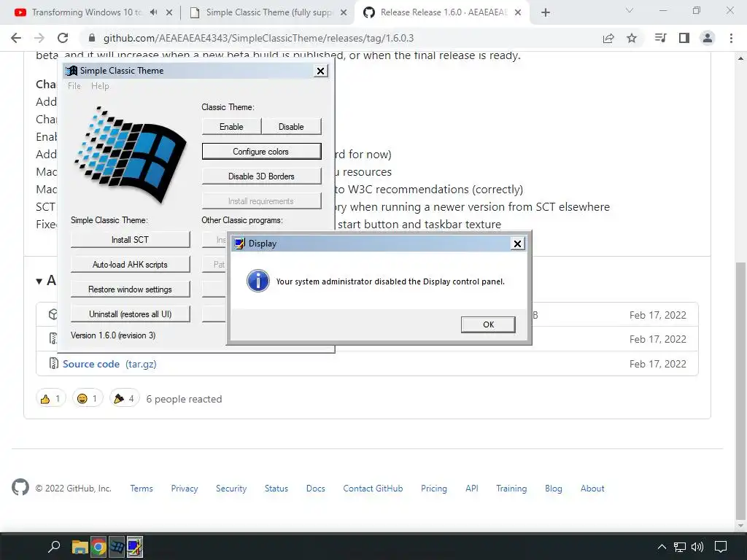
Task: Close the Display dialog with its X
Action: [x=517, y=244]
